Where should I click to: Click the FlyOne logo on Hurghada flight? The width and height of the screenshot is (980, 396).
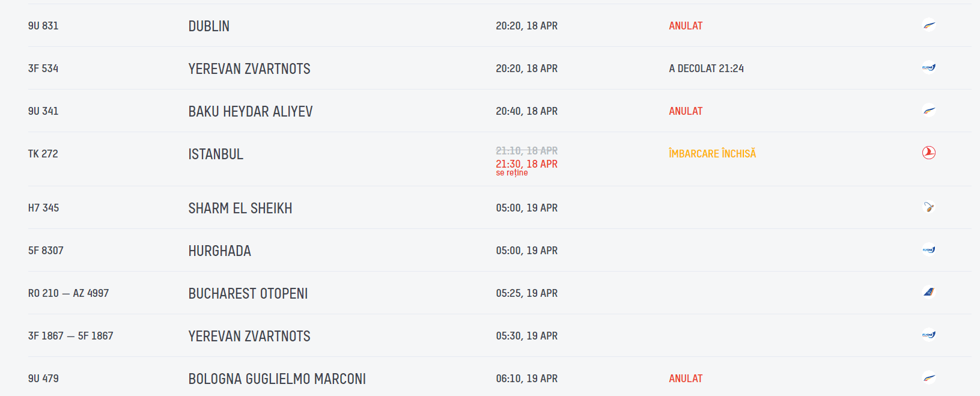click(929, 250)
